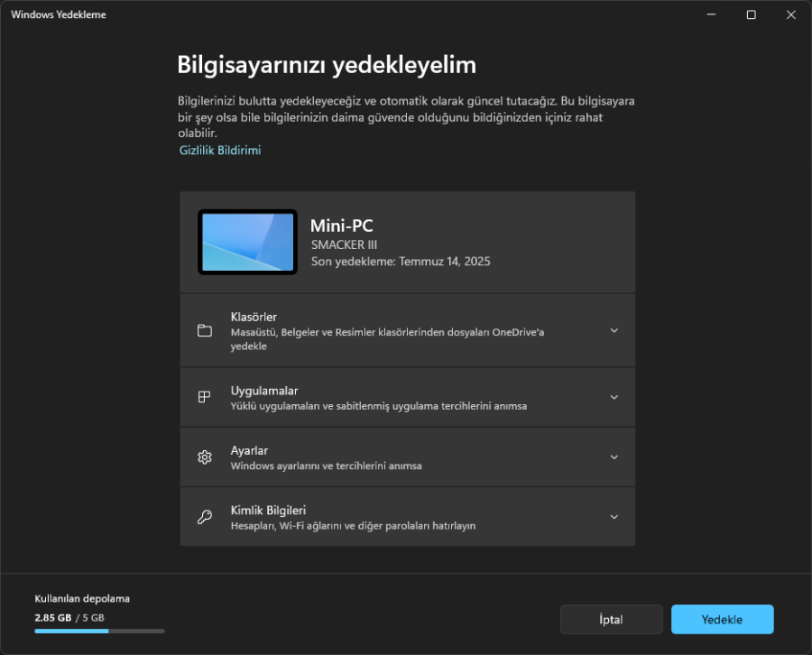Click the storage usage progress bar
The height and width of the screenshot is (655, 812).
pyautogui.click(x=99, y=631)
